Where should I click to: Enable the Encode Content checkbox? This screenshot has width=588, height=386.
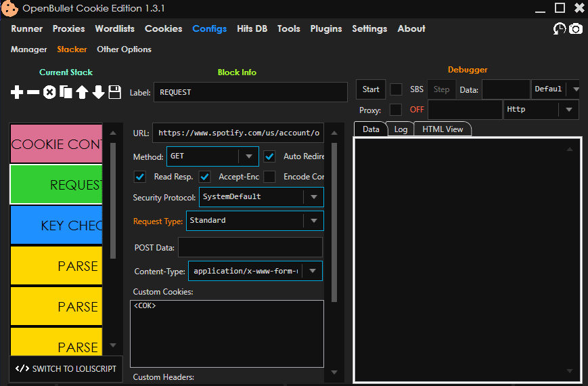pyautogui.click(x=269, y=177)
